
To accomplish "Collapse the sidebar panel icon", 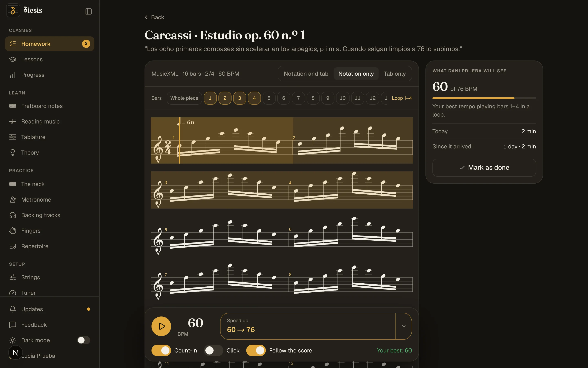I will 88,11.
